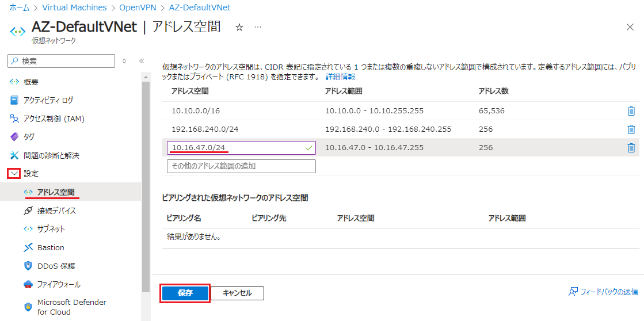Click the feedback person icon
This screenshot has width=644, height=321.
[573, 292]
